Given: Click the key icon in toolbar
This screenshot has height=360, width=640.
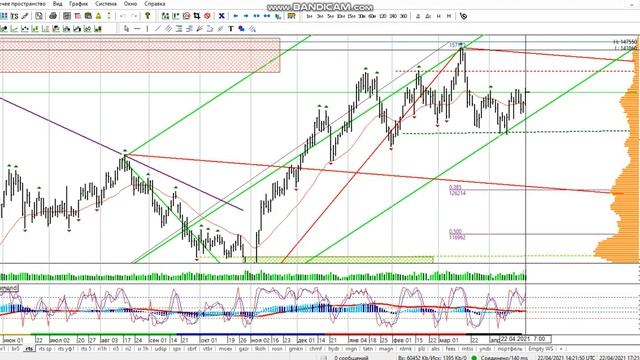Looking at the screenshot, I should click(x=148, y=16).
